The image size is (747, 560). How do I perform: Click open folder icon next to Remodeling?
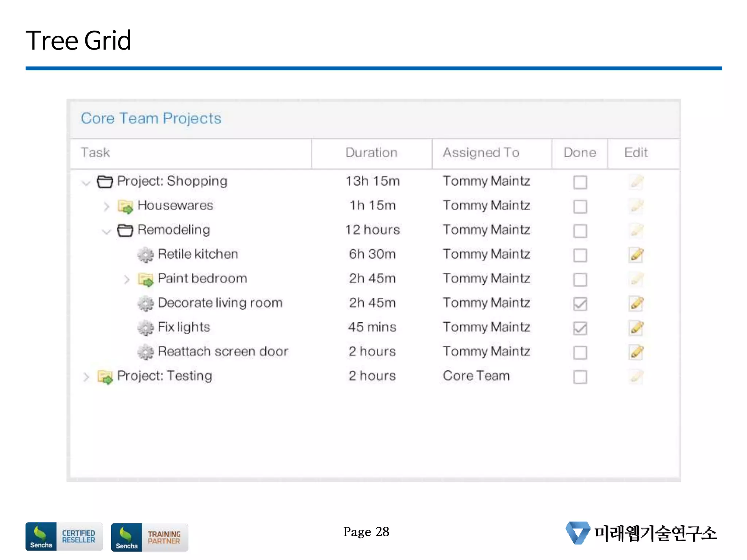(125, 230)
